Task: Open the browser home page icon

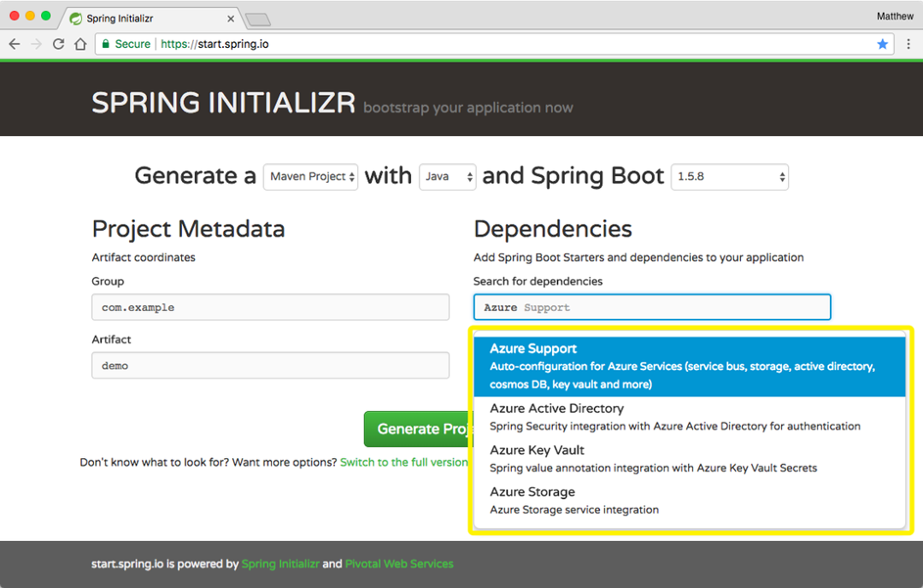Action: (x=80, y=44)
